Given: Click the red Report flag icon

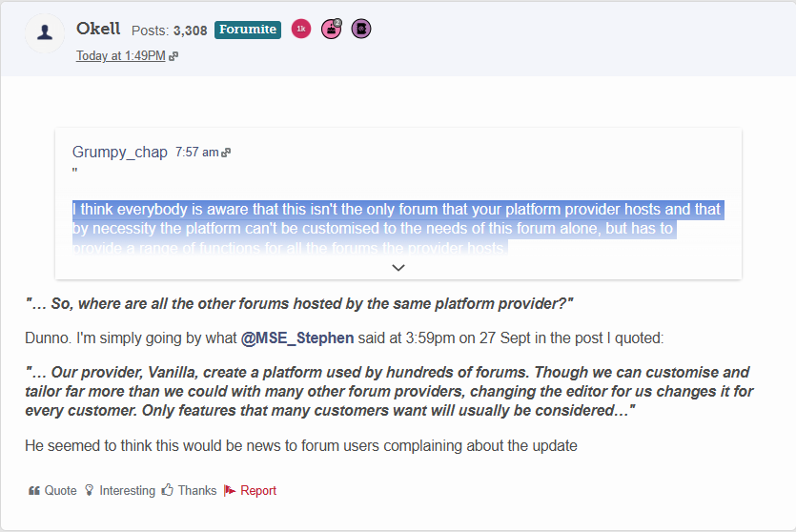Looking at the screenshot, I should [x=230, y=491].
